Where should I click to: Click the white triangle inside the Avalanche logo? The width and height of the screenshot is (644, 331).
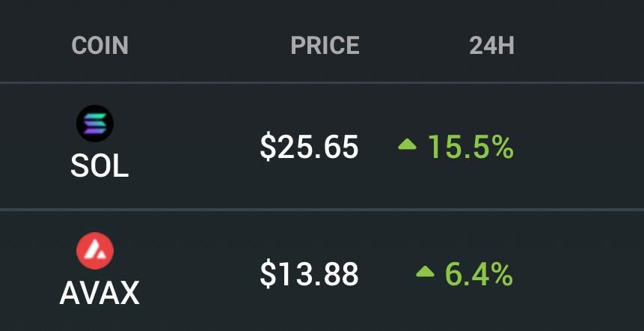click(95, 251)
